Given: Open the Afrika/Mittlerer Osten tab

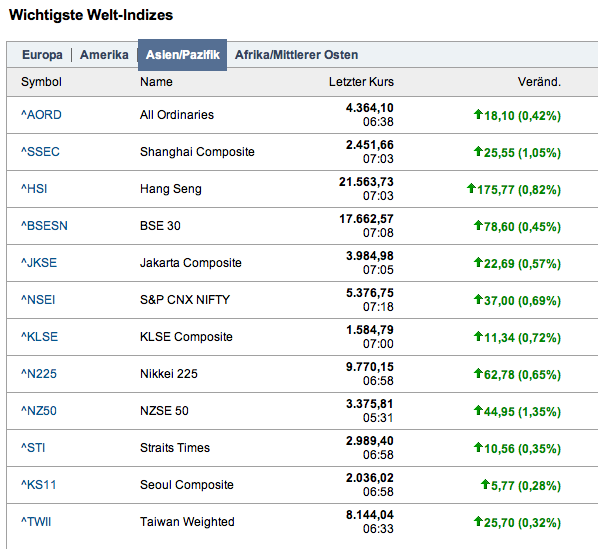Looking at the screenshot, I should [x=296, y=55].
